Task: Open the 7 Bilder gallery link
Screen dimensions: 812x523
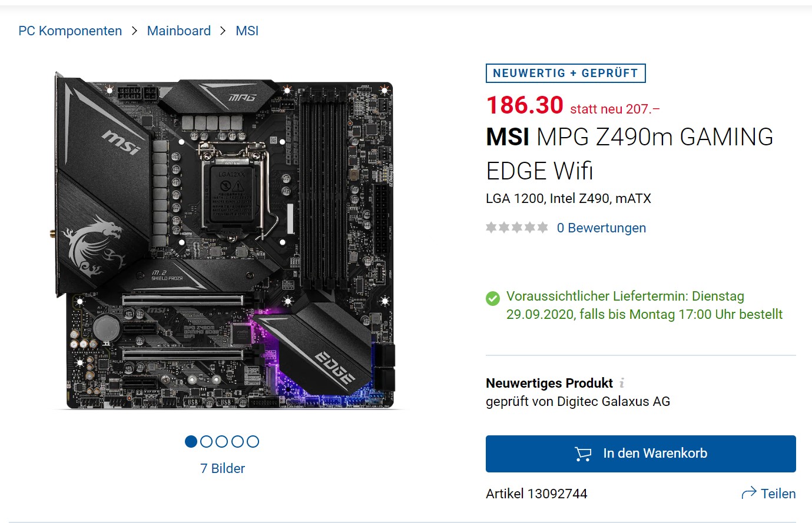Action: coord(223,468)
